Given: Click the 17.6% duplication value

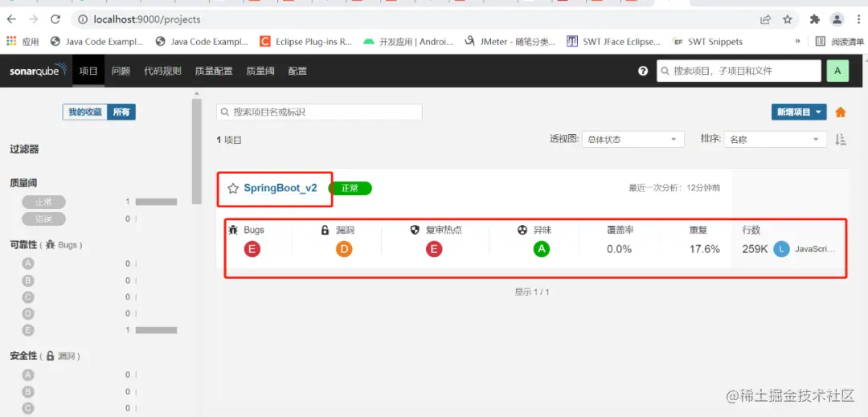Looking at the screenshot, I should click(704, 249).
